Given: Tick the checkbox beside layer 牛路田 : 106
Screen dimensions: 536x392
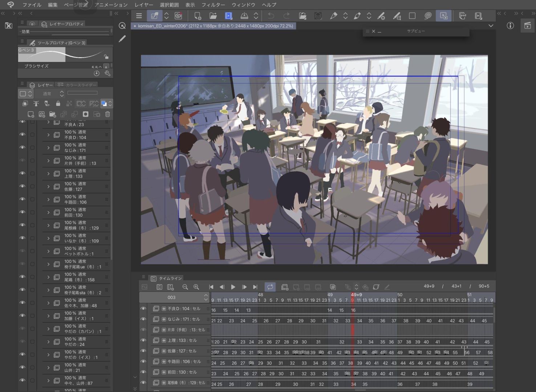Looking at the screenshot, I should tap(32, 199).
